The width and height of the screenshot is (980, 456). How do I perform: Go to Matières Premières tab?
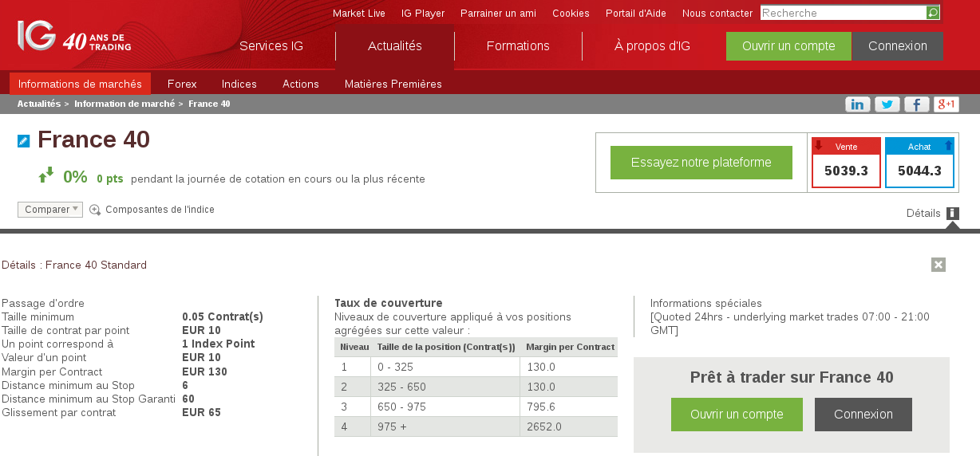coord(393,84)
